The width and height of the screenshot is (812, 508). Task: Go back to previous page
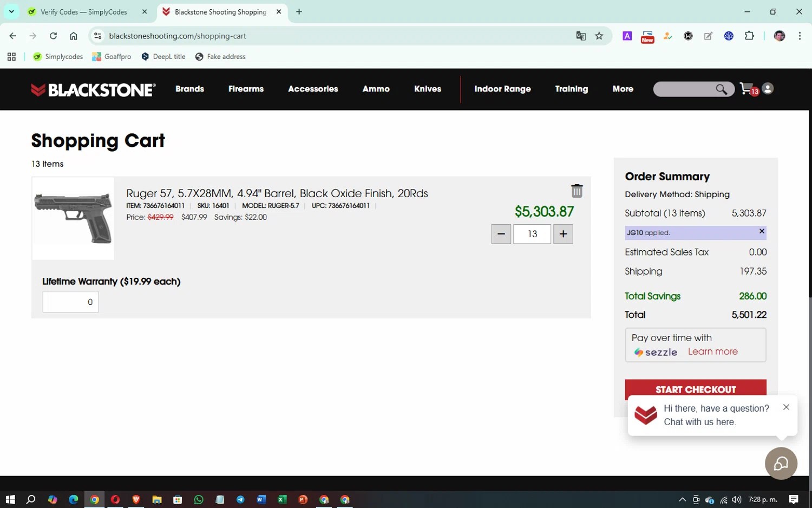13,36
